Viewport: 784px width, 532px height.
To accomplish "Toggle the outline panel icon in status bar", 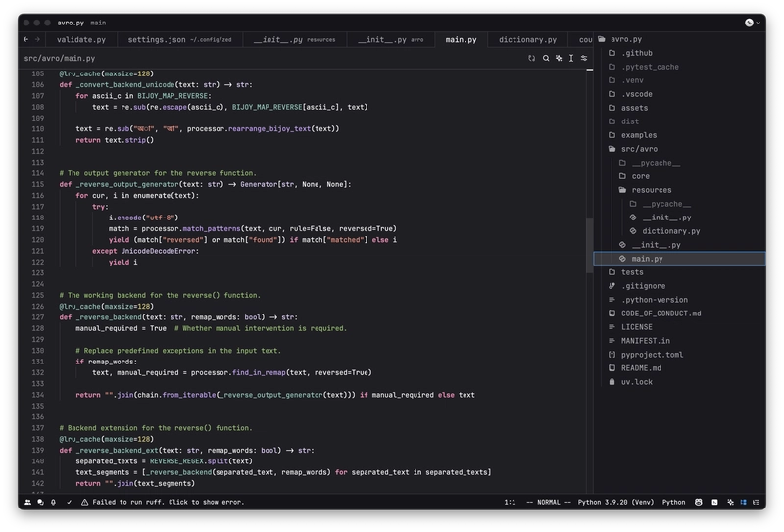I will pyautogui.click(x=756, y=502).
